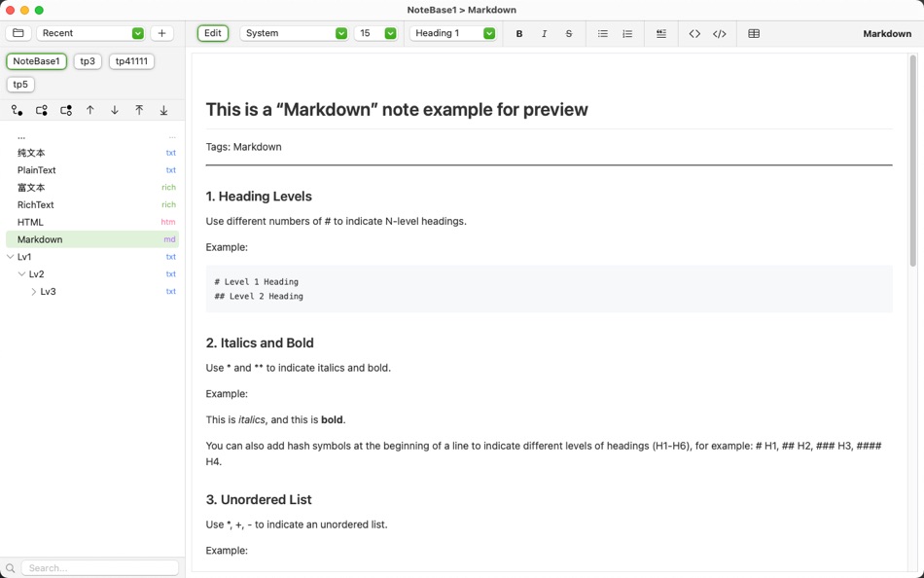Select the 富文本 note
Viewport: 924px width, 578px height.
pyautogui.click(x=92, y=188)
